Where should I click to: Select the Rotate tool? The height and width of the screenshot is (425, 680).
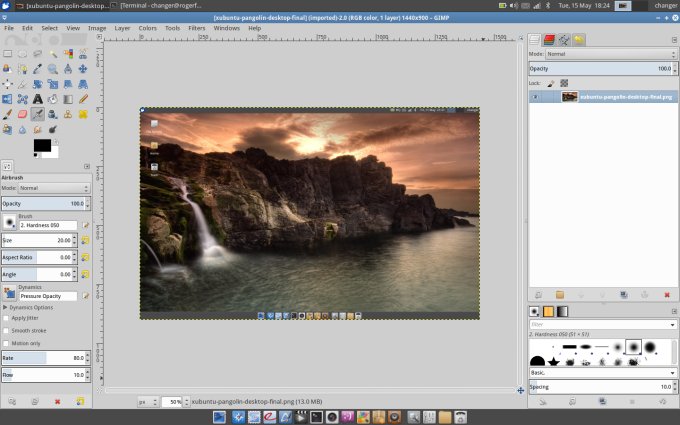(x=38, y=84)
